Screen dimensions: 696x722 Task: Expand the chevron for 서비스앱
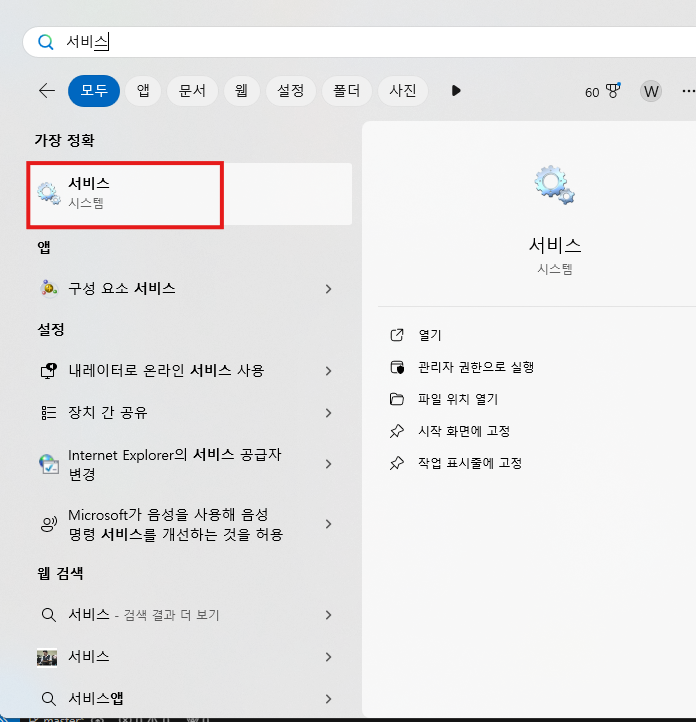pos(328,699)
